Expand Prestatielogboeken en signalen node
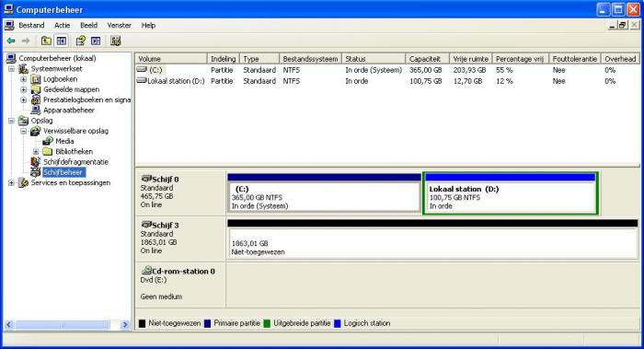Image resolution: width=644 pixels, height=349 pixels. tap(24, 99)
